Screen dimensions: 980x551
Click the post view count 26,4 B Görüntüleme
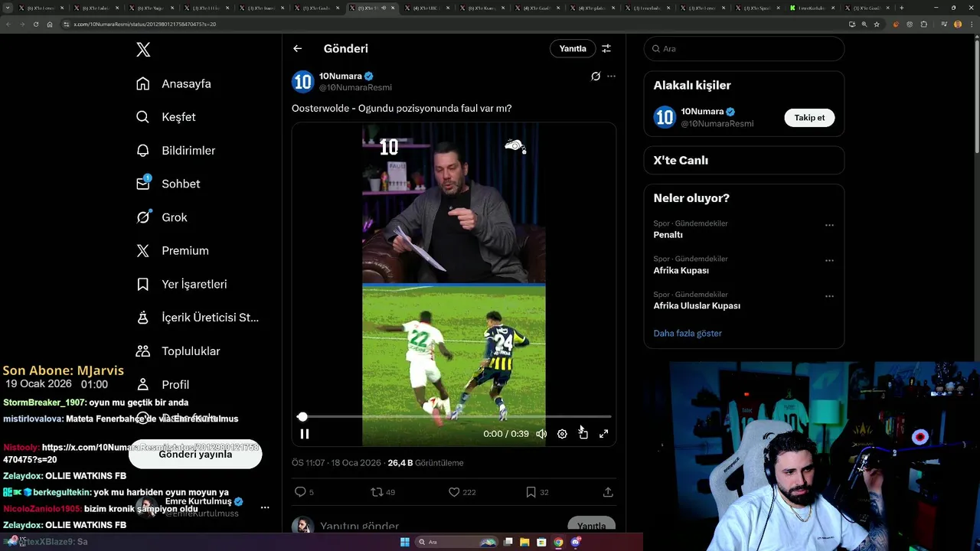(426, 463)
